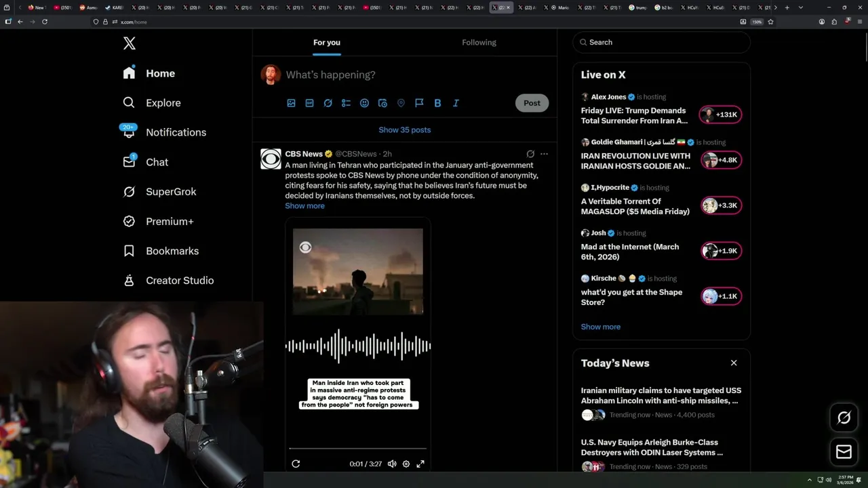Toggle italic text formatting in composer

coord(456,103)
